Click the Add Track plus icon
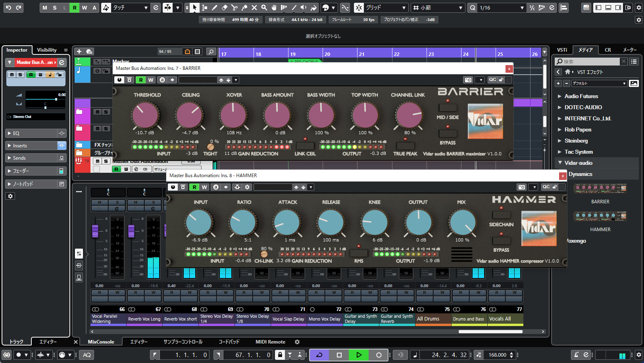 click(x=79, y=51)
